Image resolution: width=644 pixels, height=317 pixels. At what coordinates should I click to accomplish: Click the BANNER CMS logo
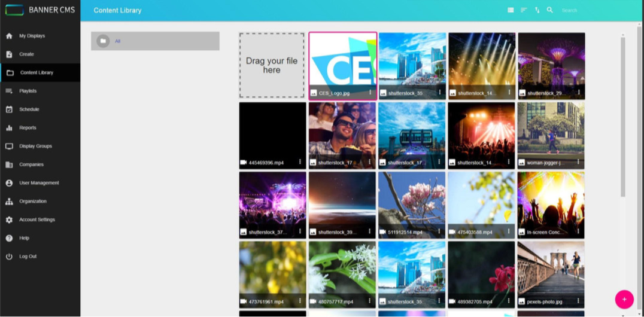click(x=40, y=10)
